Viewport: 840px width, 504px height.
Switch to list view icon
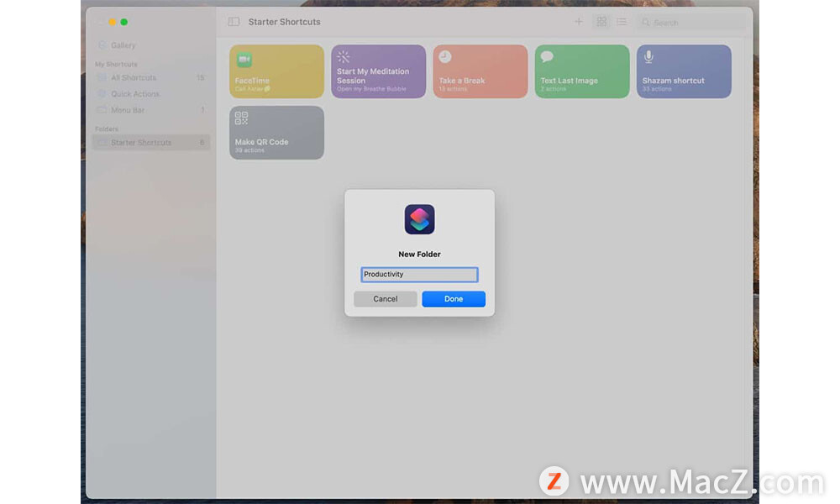622,22
